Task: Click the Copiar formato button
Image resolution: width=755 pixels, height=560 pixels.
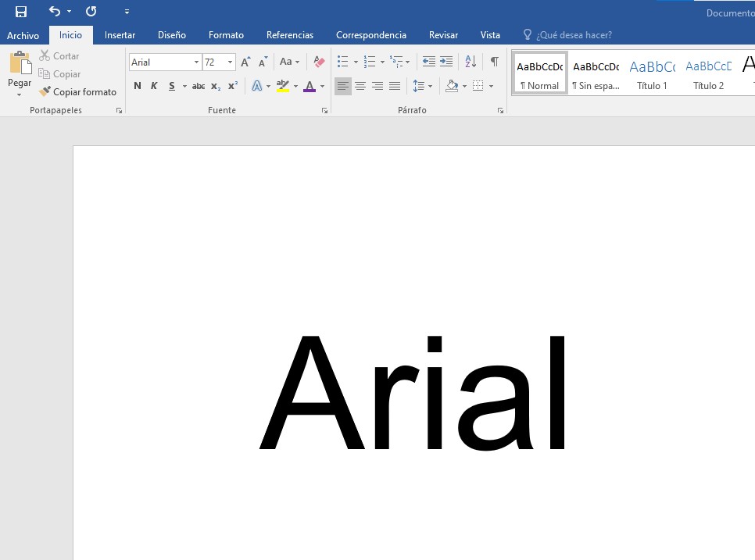Action: (78, 92)
